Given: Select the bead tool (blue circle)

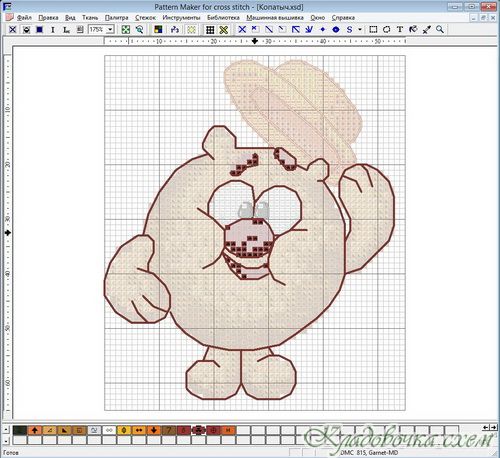Looking at the screenshot, I should (x=336, y=30).
